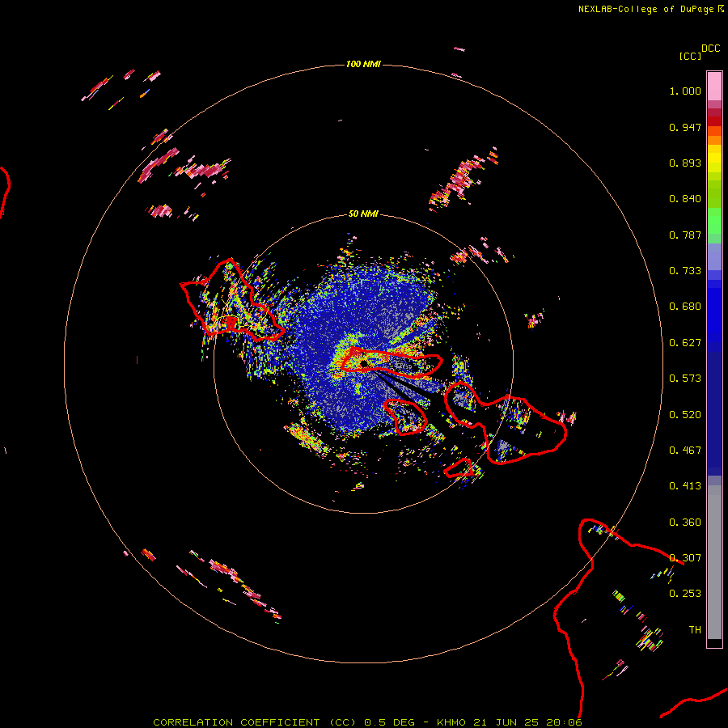
Task: Click the 0.840 scale value
Action: 685,199
